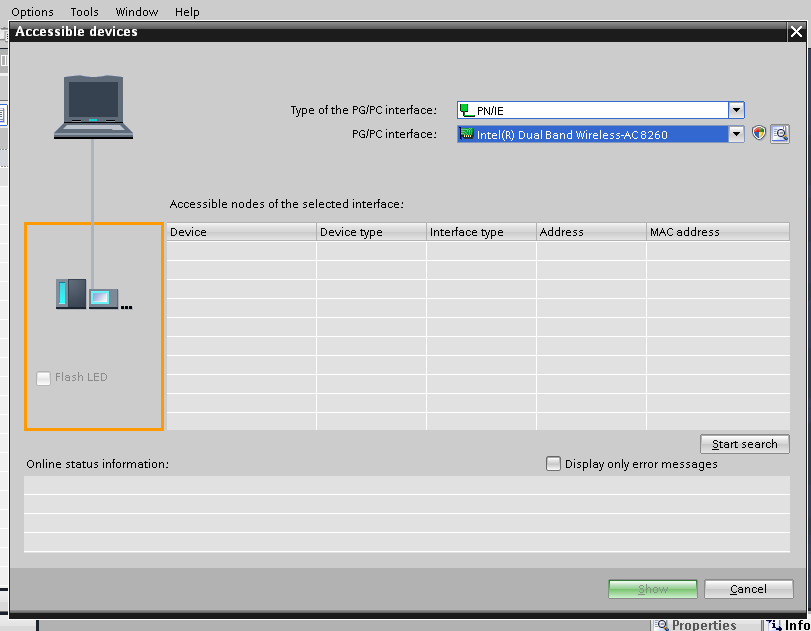The width and height of the screenshot is (811, 631).
Task: Click the 'Online status information:' label
Action: 98,464
